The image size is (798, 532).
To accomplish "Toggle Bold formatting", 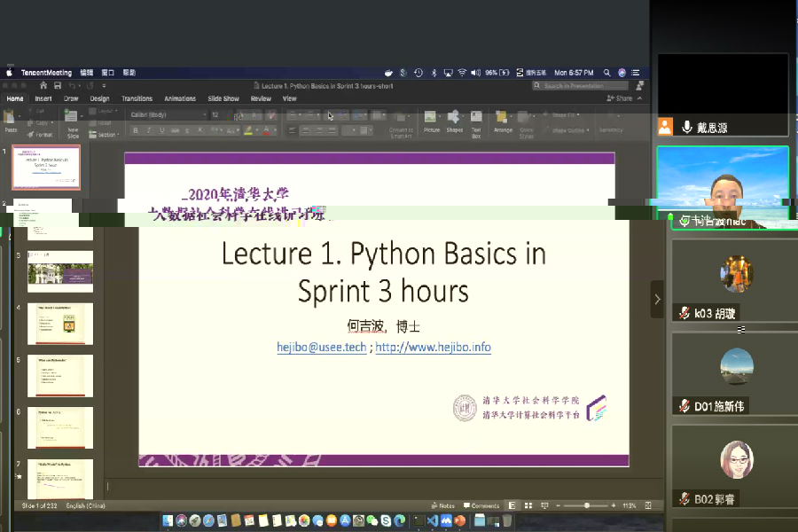I will (136, 130).
